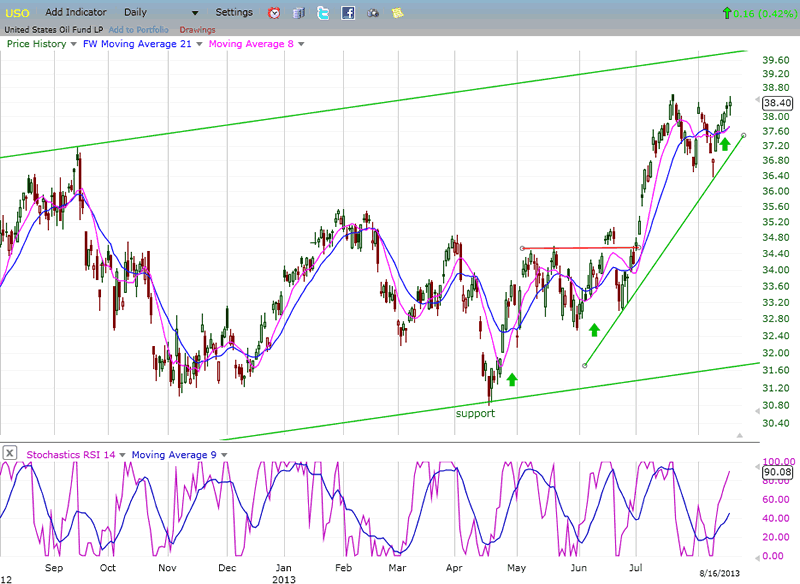This screenshot has width=800, height=584.
Task: Open the Moving Average 9 dropdown
Action: click(x=225, y=455)
